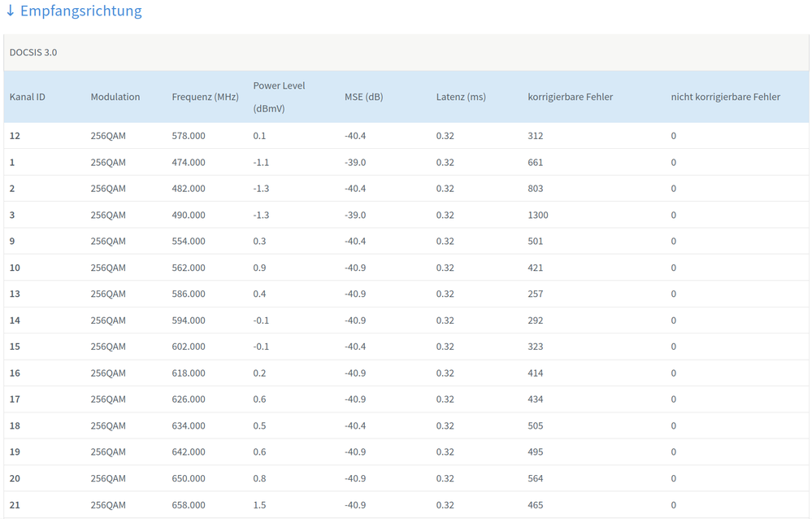Click the Kanal ID column header
This screenshot has height=519, width=812.
[28, 97]
